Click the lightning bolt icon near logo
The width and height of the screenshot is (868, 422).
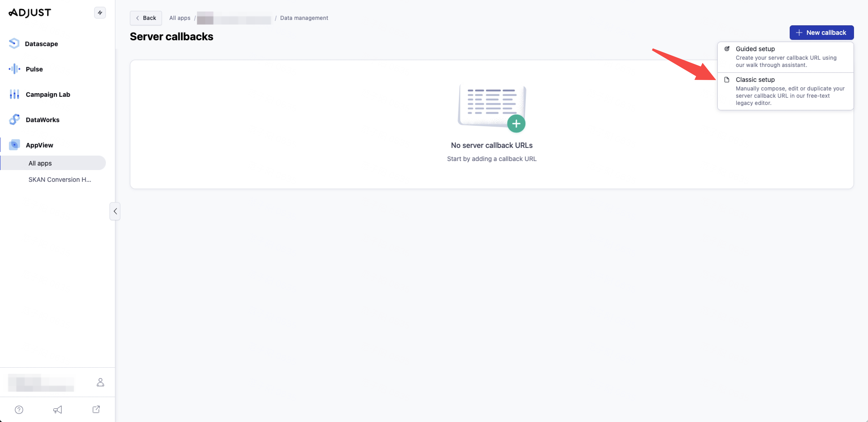(x=100, y=13)
